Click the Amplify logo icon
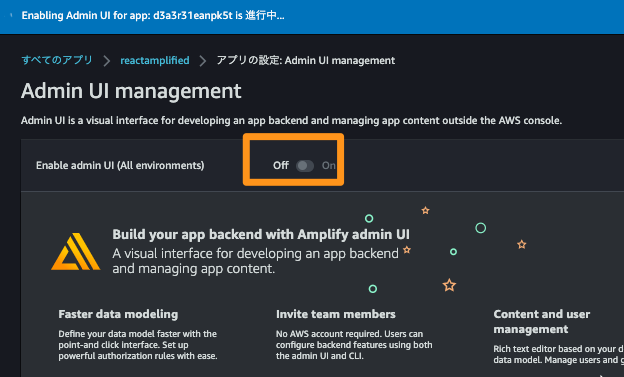Image resolution: width=624 pixels, height=377 pixels. [76, 252]
